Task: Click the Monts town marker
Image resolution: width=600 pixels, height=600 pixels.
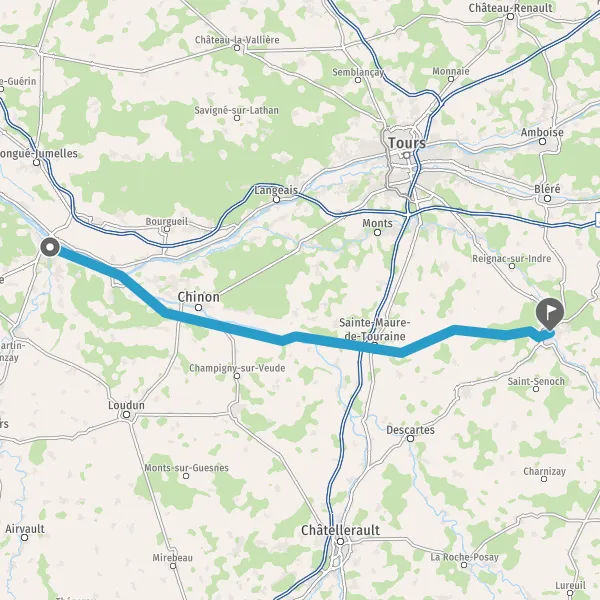Action: (x=377, y=232)
